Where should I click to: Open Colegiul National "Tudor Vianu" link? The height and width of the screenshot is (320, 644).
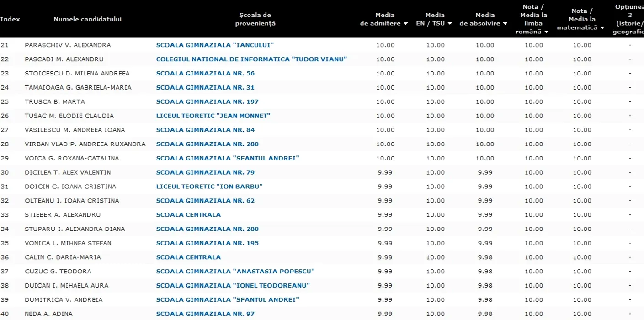[251, 59]
